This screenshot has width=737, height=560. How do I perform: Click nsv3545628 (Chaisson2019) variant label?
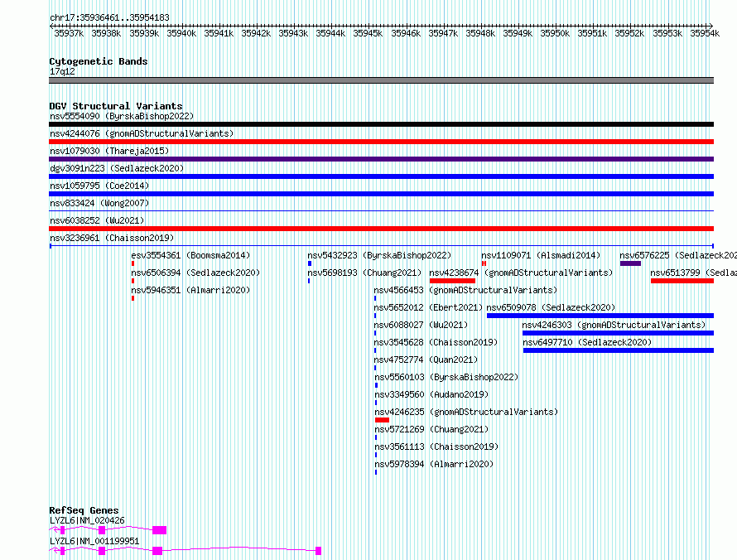(x=436, y=342)
